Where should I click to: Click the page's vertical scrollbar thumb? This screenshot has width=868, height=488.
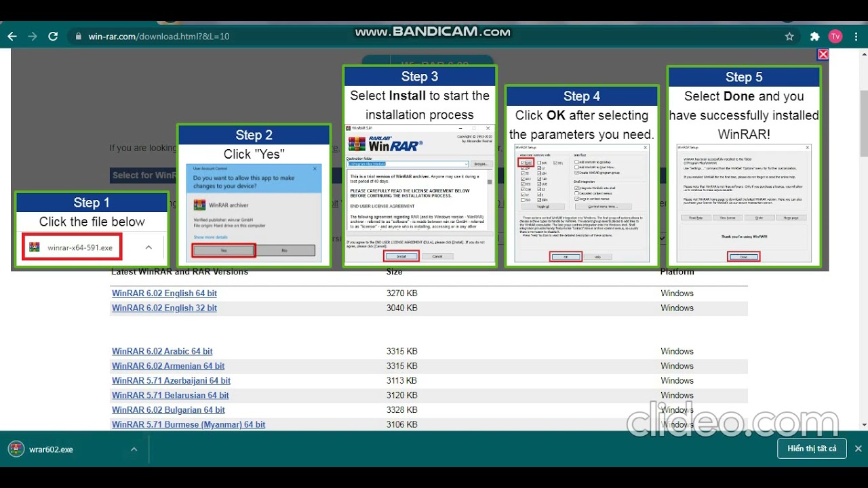click(x=863, y=122)
